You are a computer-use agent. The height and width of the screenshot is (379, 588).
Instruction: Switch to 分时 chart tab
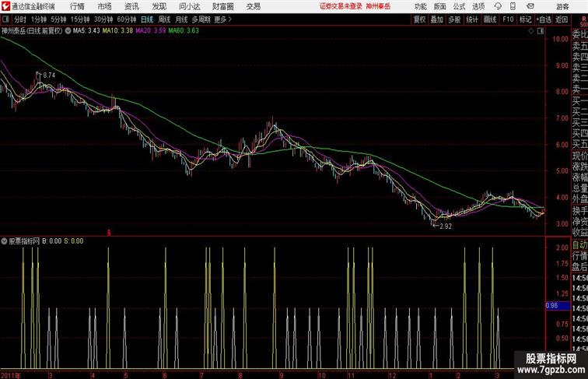click(20, 19)
